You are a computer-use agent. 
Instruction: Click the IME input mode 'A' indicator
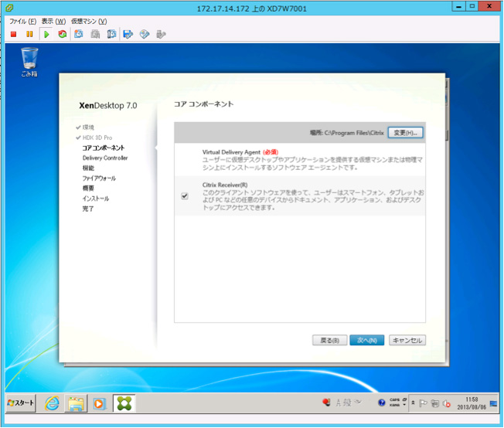[x=338, y=403]
